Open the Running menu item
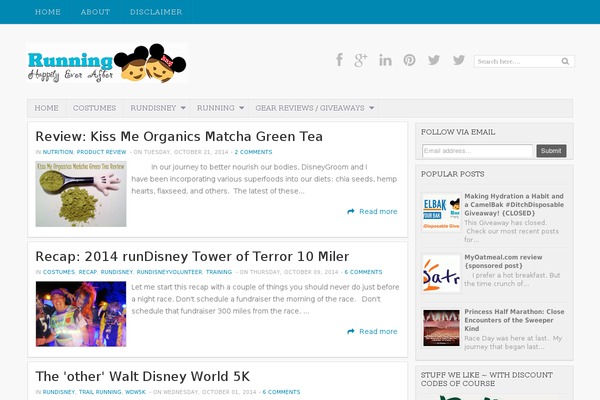Viewport: 600px width, 400px height. pyautogui.click(x=216, y=108)
